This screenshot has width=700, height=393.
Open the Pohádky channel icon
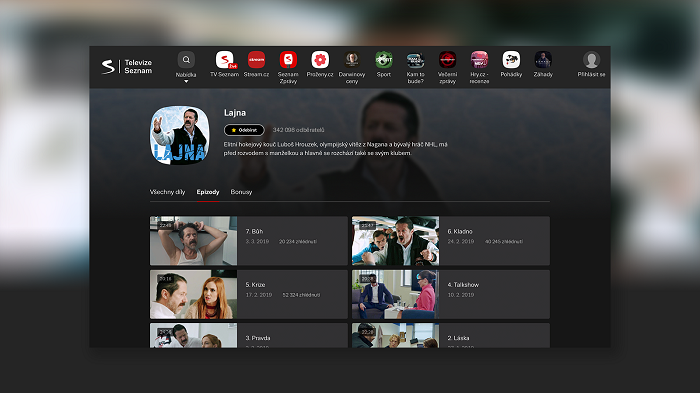click(x=511, y=60)
